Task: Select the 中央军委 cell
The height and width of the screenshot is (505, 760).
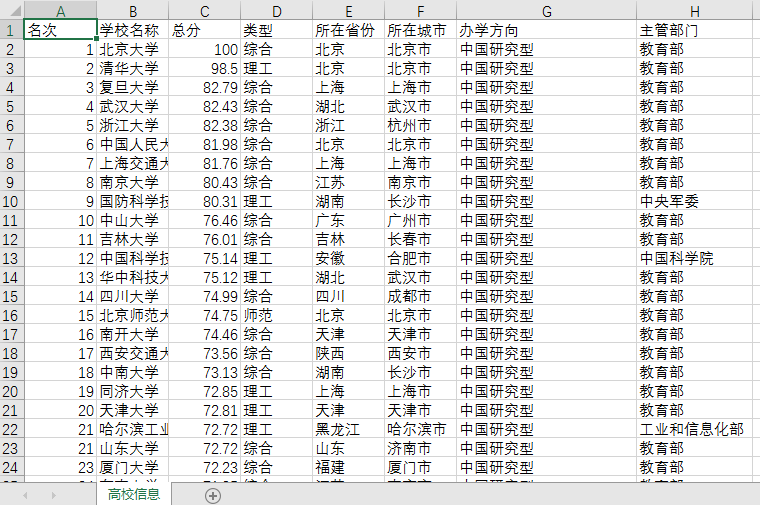Action: pyautogui.click(x=695, y=201)
